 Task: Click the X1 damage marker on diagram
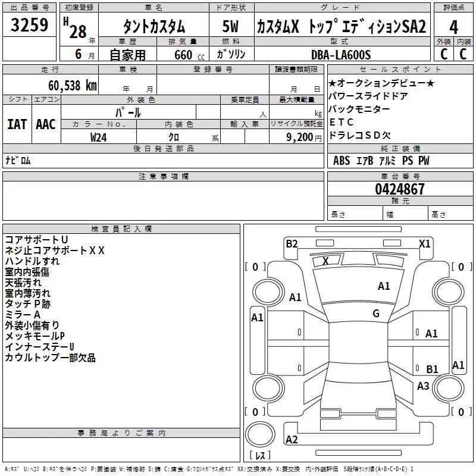(x=424, y=243)
